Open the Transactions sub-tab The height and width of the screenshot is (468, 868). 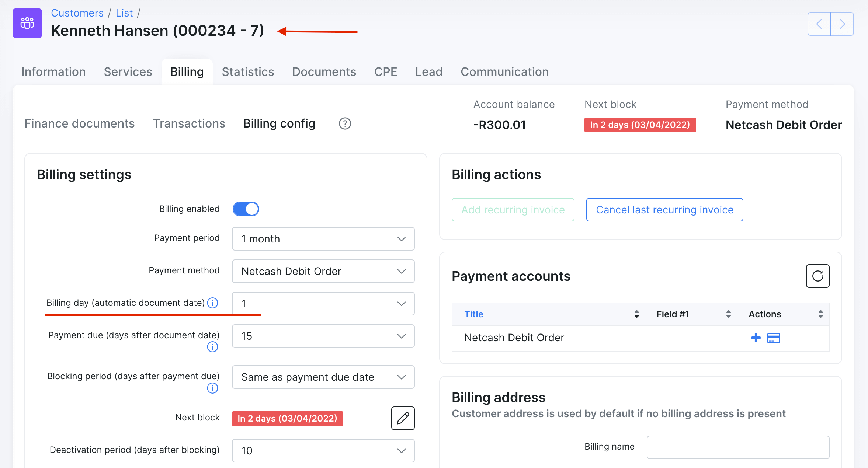[x=189, y=123]
